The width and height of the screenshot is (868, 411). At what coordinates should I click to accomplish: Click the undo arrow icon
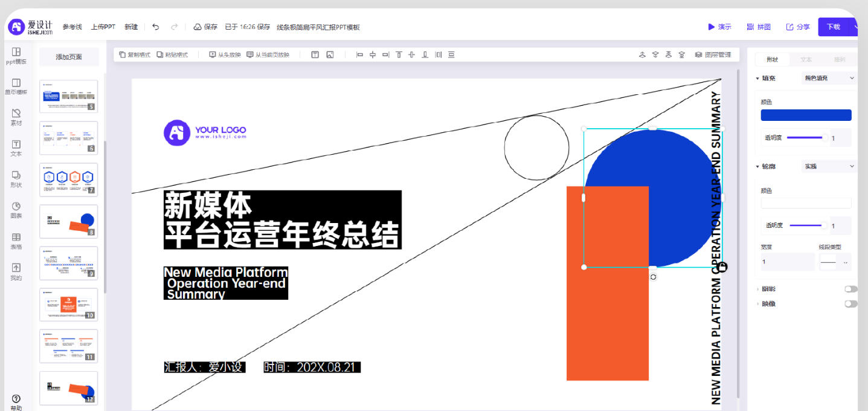(x=156, y=27)
